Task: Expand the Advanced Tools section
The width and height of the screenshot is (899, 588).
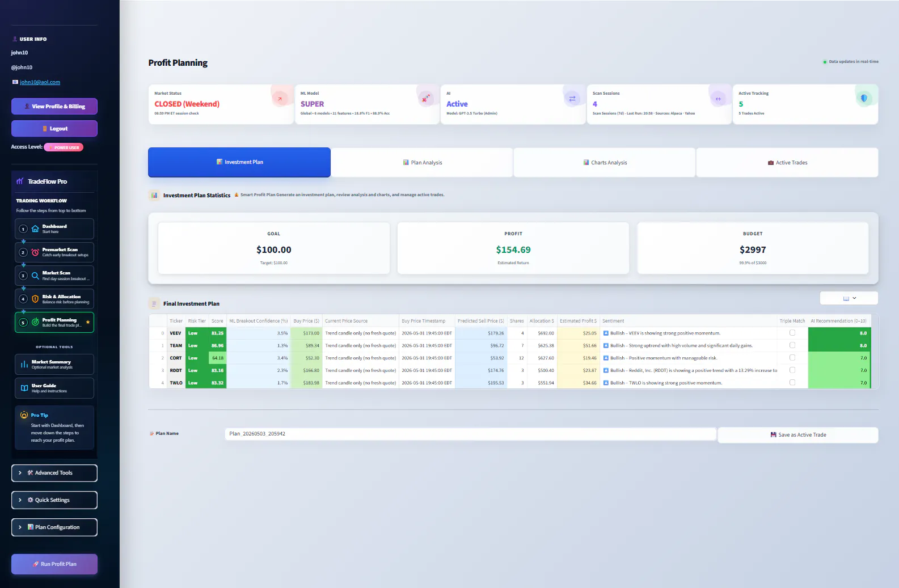Action: 54,473
